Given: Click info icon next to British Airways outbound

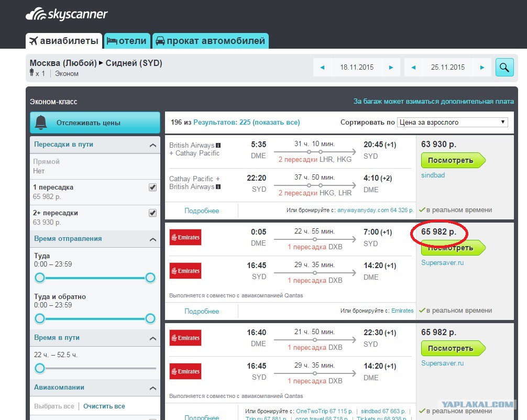Looking at the screenshot, I should 218,146.
